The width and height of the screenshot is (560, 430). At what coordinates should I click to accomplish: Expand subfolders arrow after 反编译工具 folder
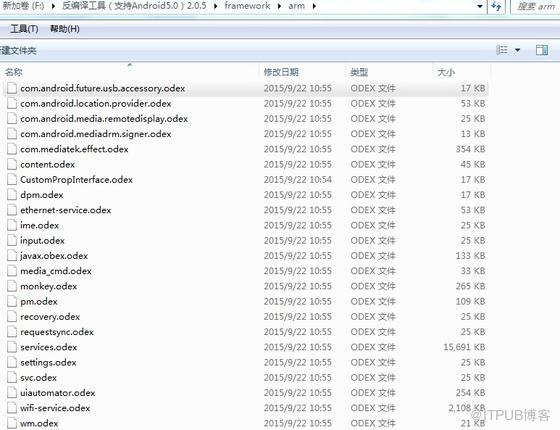[x=216, y=6]
